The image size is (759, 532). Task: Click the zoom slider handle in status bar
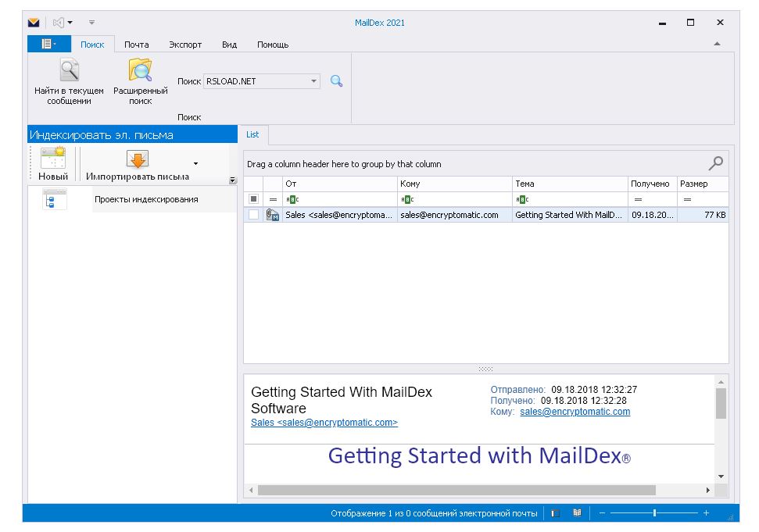654,513
